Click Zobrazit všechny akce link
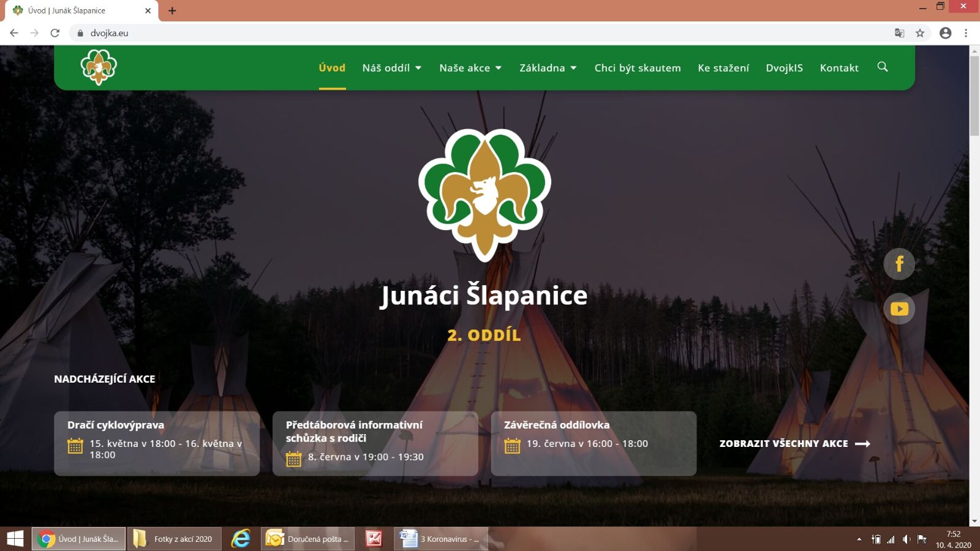 [x=794, y=443]
